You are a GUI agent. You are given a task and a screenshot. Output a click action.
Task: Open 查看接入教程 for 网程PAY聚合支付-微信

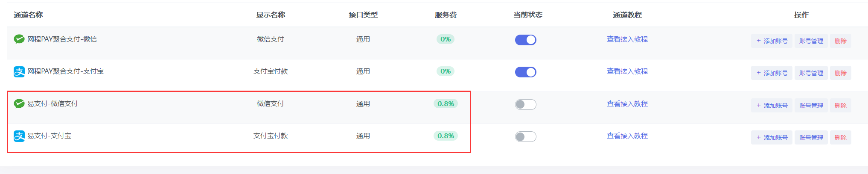[x=627, y=39]
